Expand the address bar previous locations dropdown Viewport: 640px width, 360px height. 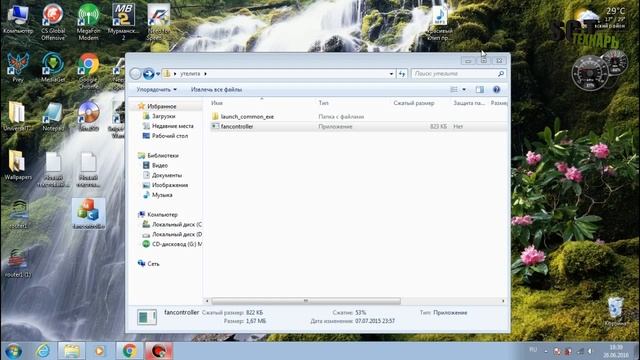click(391, 74)
